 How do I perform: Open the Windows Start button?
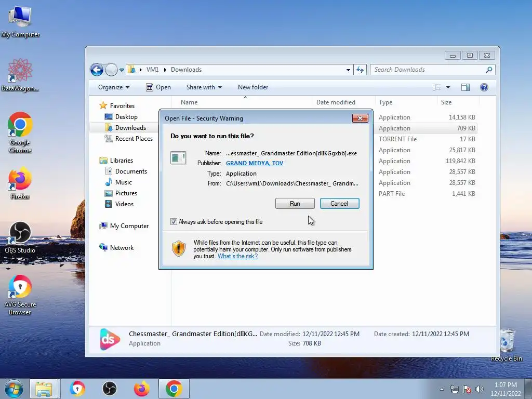pos(14,389)
